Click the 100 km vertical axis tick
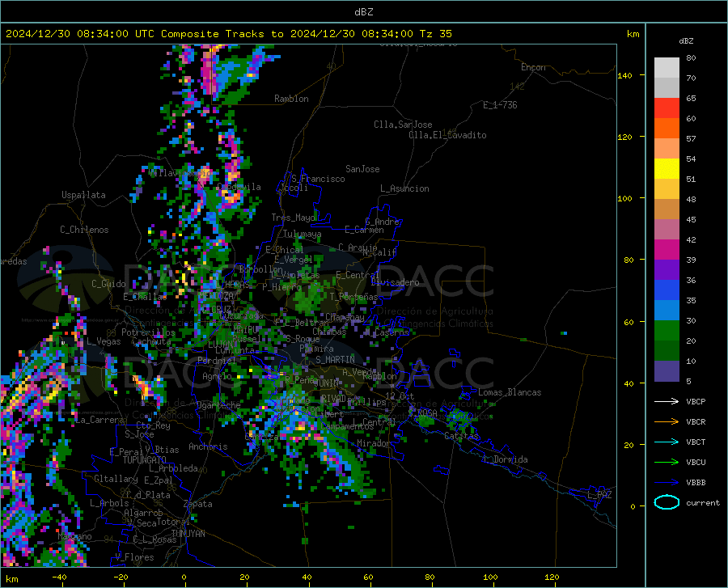The height and width of the screenshot is (588, 728). coord(624,198)
